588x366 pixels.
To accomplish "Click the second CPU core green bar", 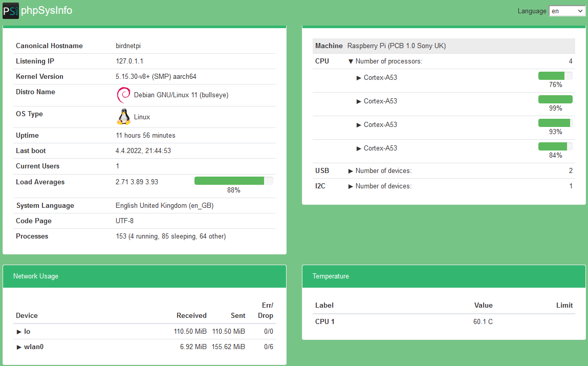I will pyautogui.click(x=555, y=99).
